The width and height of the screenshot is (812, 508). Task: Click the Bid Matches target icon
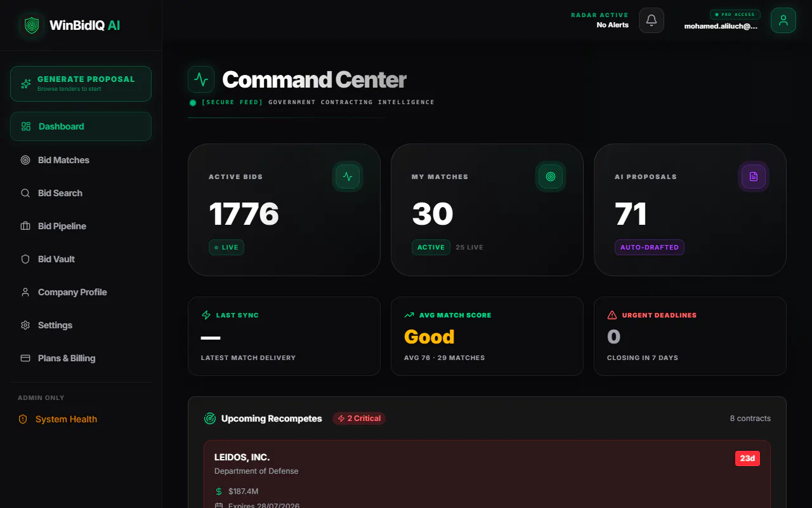point(25,160)
